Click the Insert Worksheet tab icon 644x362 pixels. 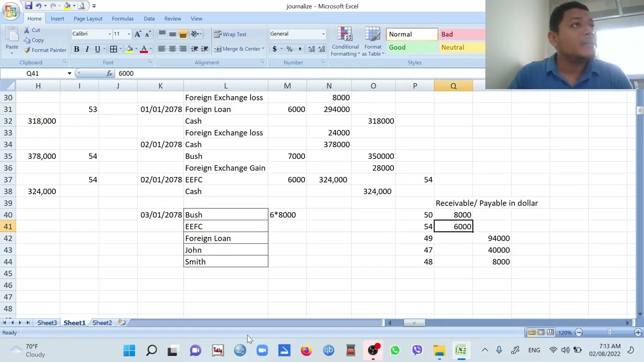click(x=121, y=323)
